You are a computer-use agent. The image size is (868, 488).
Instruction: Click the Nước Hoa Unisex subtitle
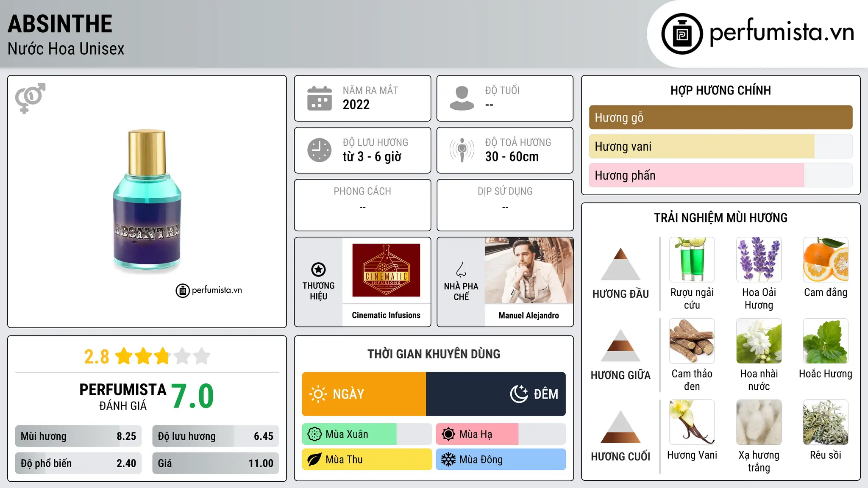point(66,49)
